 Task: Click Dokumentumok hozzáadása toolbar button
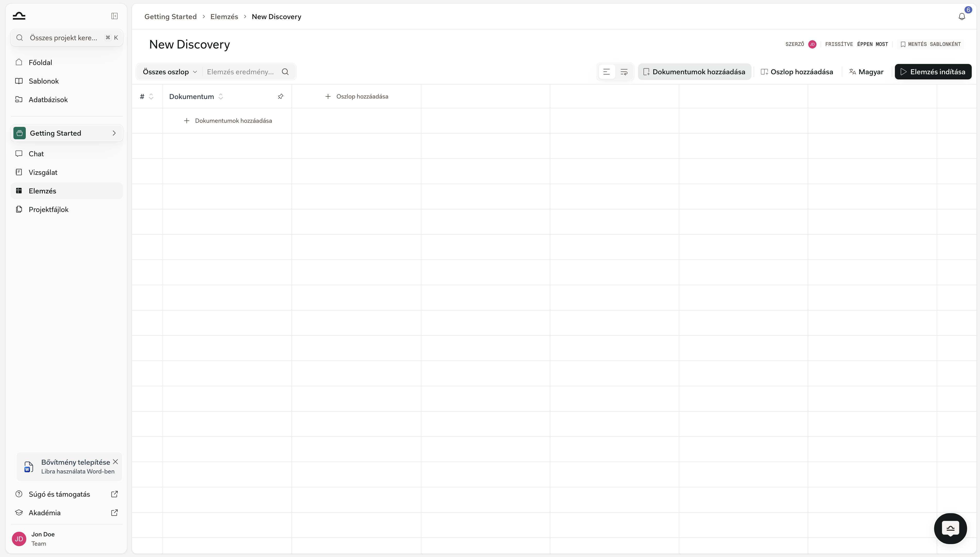694,72
